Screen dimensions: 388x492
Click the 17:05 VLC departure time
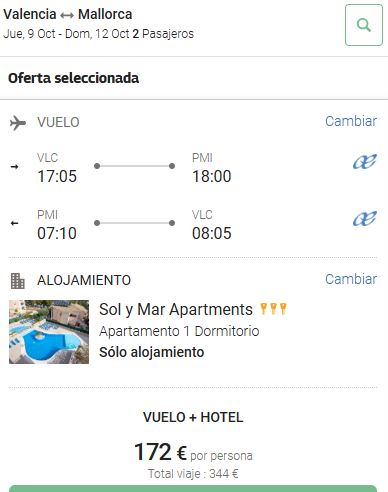tap(57, 176)
